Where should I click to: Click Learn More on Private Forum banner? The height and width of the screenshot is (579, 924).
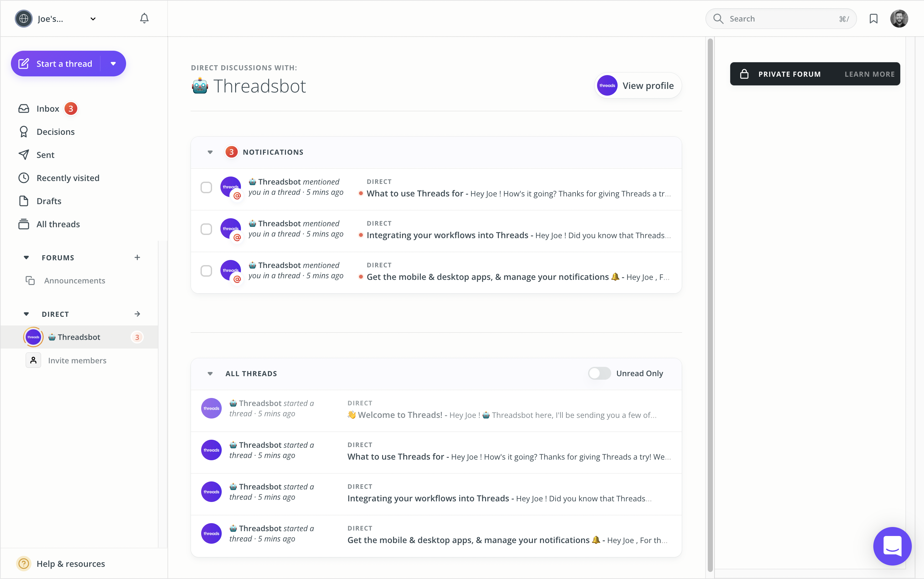pyautogui.click(x=869, y=74)
